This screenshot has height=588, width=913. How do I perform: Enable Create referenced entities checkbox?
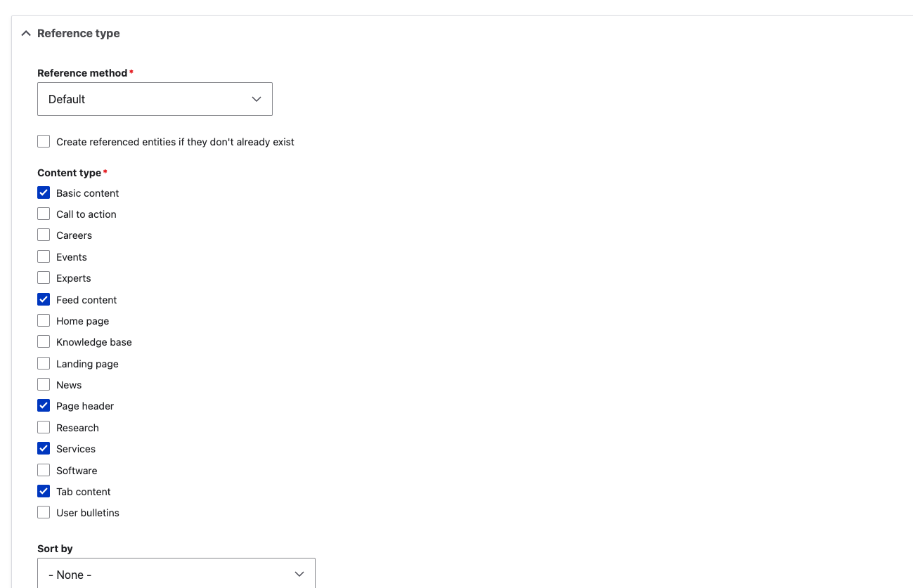tap(44, 142)
